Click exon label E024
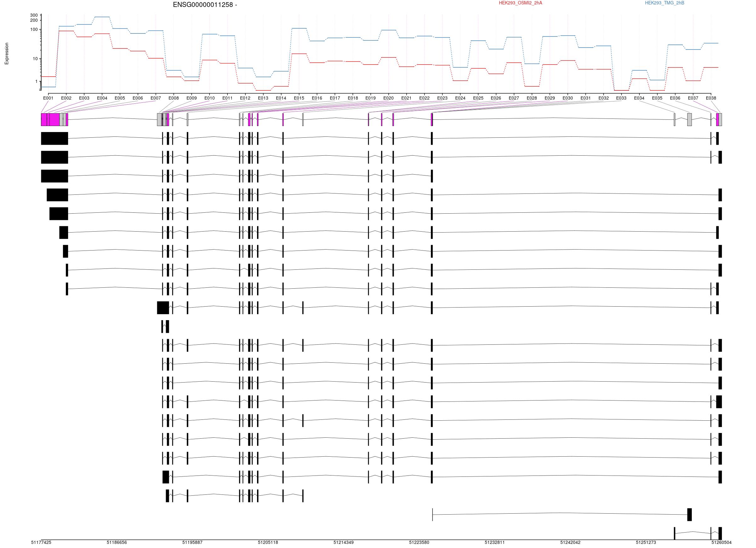 tap(460, 98)
